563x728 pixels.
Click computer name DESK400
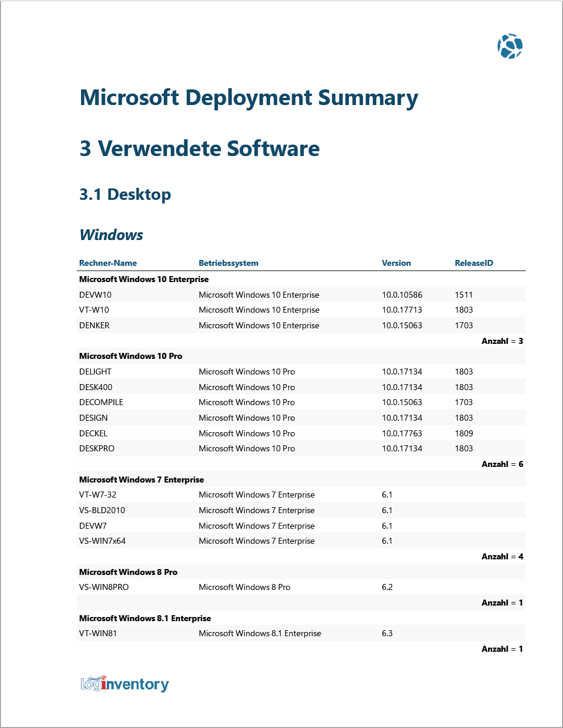click(x=96, y=387)
